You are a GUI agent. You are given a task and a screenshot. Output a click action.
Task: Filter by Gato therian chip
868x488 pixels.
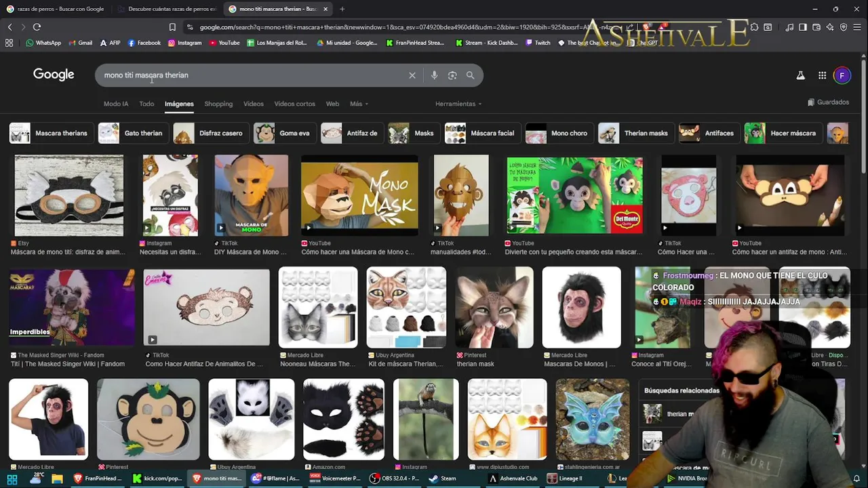click(132, 133)
